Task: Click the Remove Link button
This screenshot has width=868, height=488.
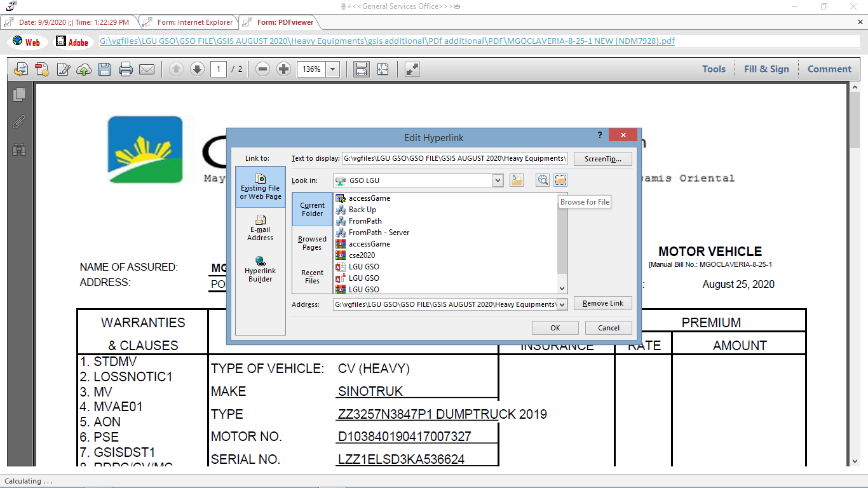Action: (x=602, y=303)
